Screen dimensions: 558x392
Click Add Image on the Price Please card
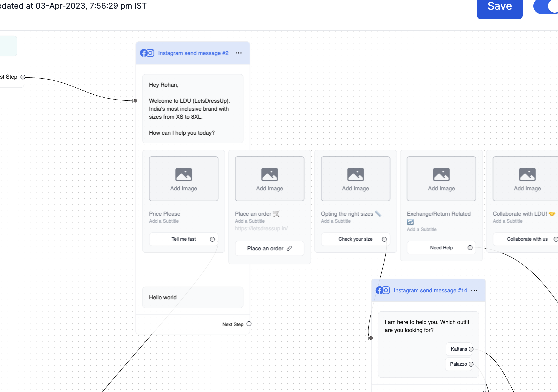183,178
